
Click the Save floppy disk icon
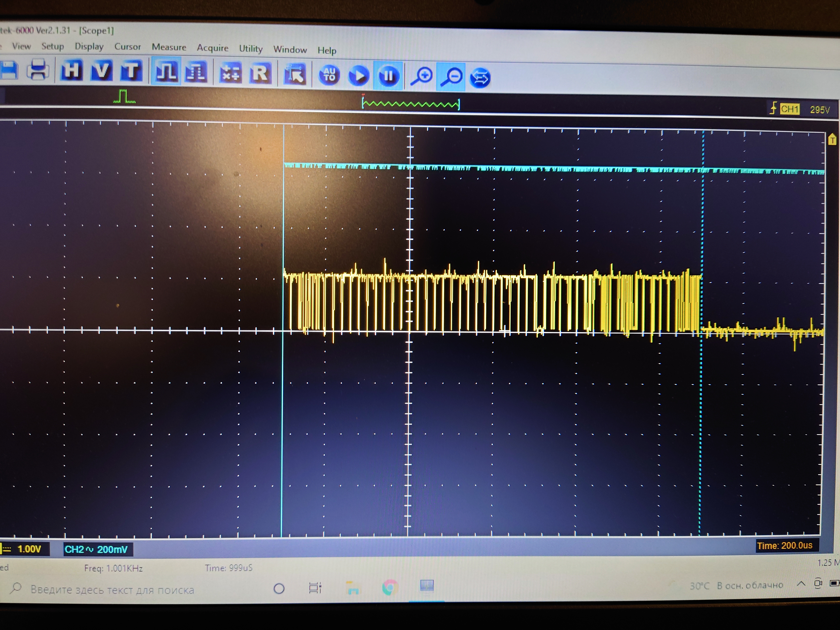pyautogui.click(x=9, y=70)
